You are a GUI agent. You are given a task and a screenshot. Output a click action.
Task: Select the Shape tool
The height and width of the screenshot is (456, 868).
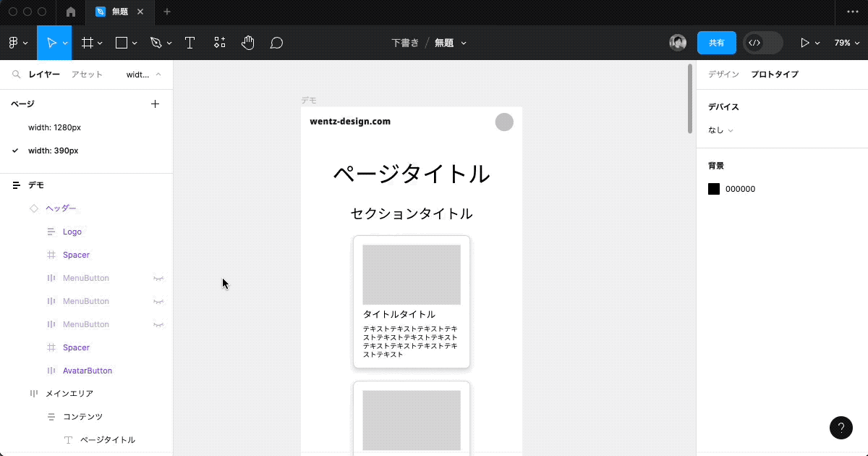tap(121, 43)
